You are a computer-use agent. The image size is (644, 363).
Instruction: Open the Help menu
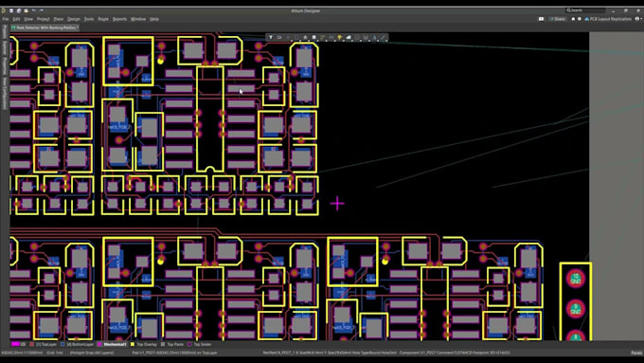click(154, 19)
